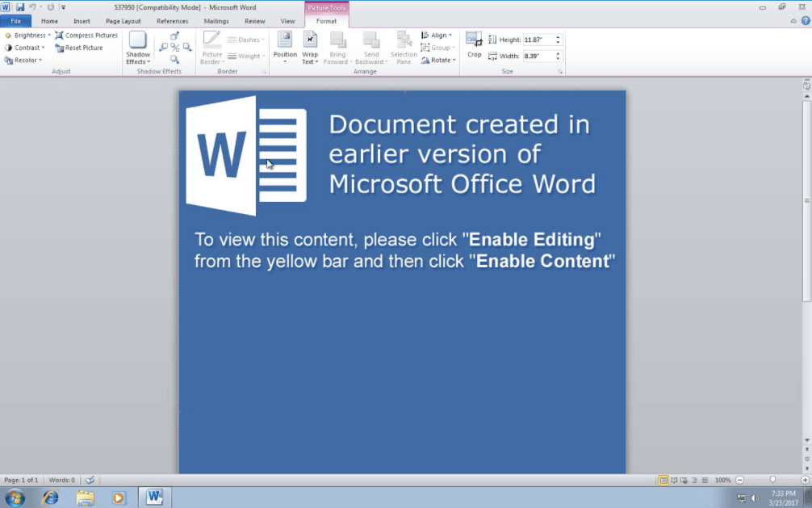This screenshot has width=812, height=508.
Task: Click the vertical scrollbar thumb
Action: 807,201
